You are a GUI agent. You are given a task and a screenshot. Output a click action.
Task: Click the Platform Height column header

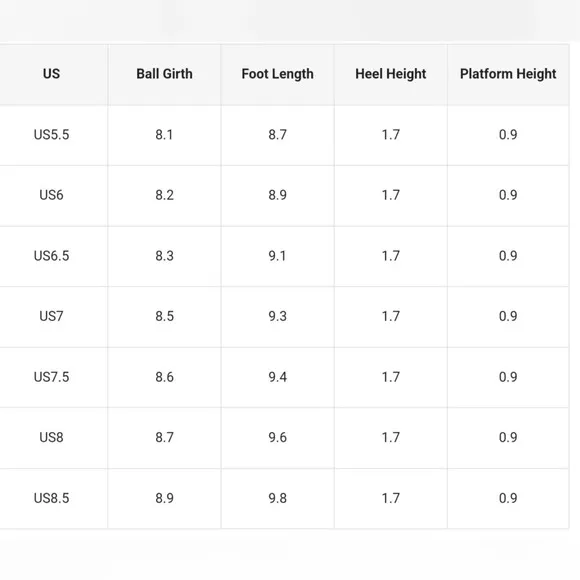508,74
